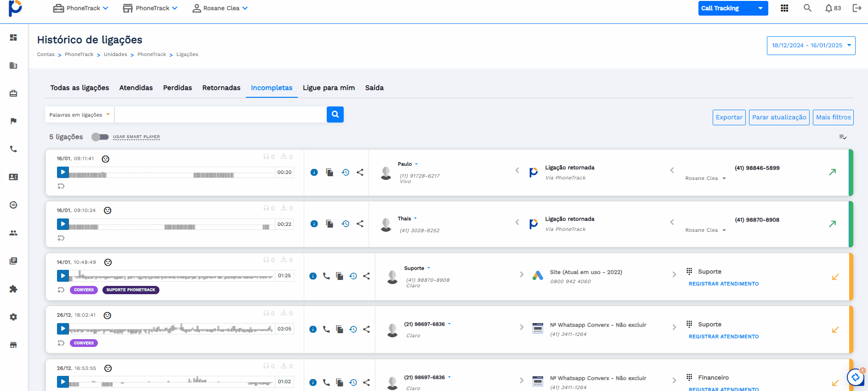Viewport: 868px width, 391px height.
Task: Click comment icon under 16/01 09:10:24 call
Action: (61, 238)
